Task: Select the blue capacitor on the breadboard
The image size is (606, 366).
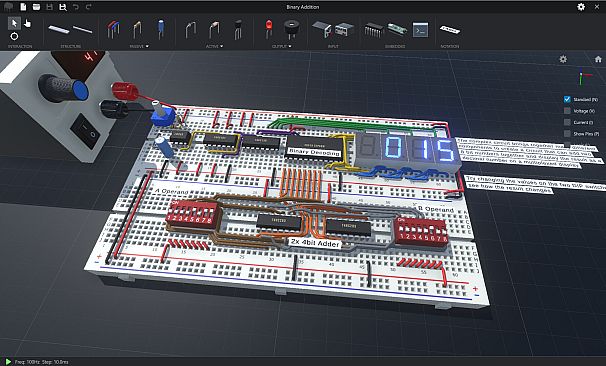Action: (165, 148)
